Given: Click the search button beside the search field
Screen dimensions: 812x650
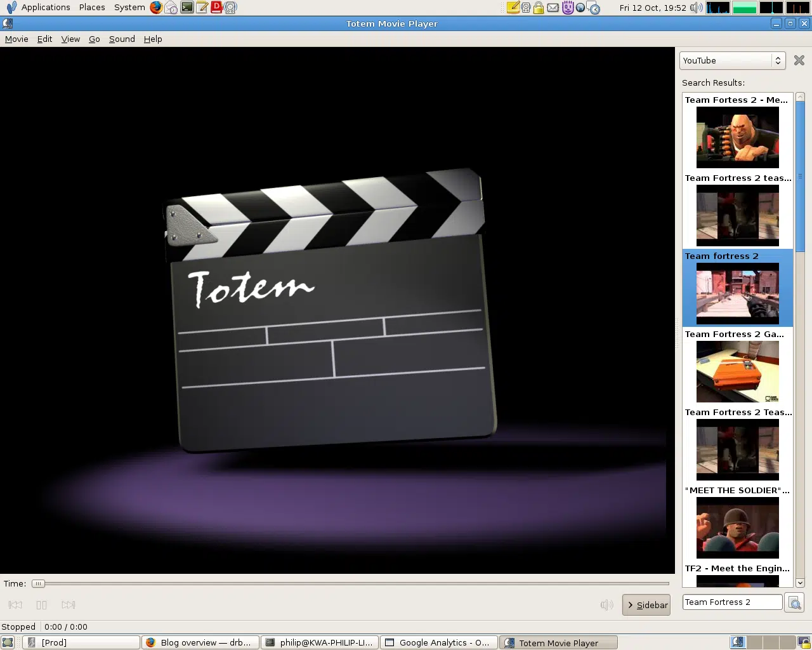Looking at the screenshot, I should (794, 602).
